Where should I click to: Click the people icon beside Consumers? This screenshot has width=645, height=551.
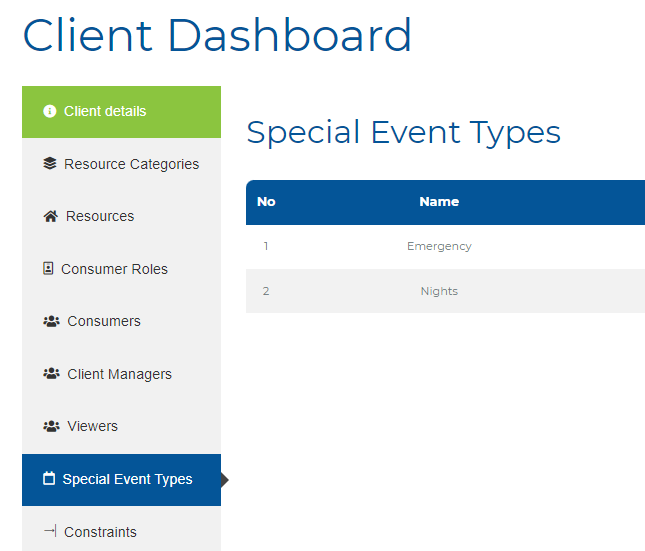[x=51, y=321]
